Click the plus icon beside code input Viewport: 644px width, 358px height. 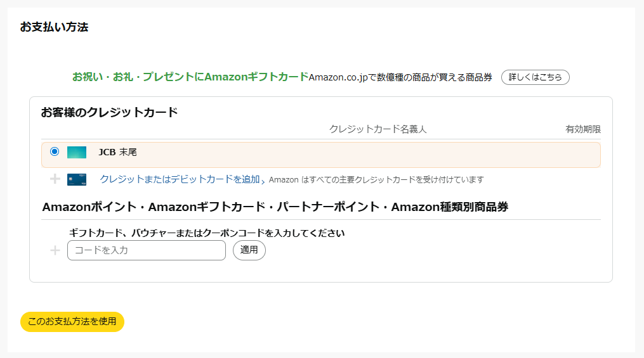coord(55,250)
